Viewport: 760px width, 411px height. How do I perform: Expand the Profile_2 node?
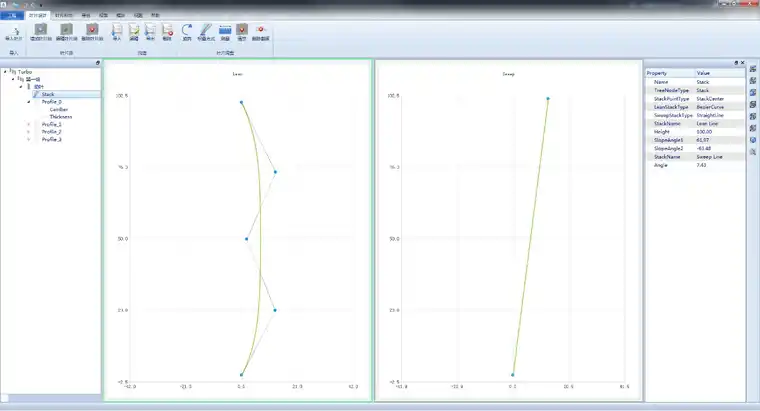(x=29, y=132)
